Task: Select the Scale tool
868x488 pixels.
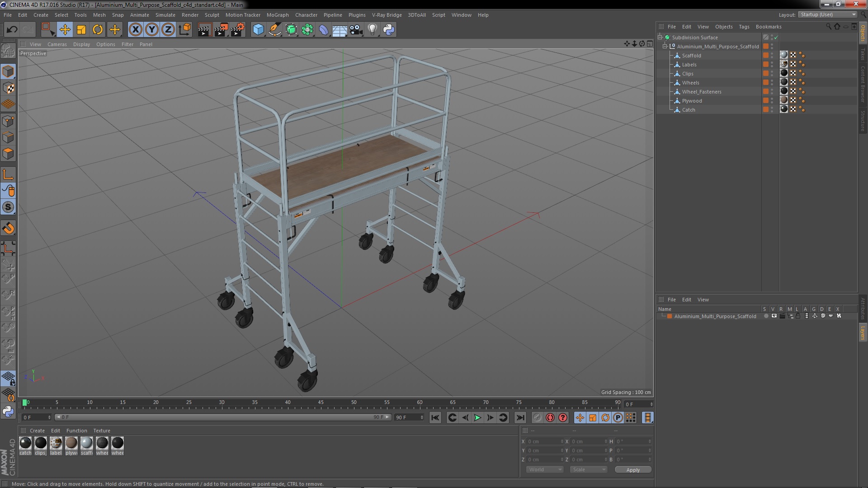Action: point(81,30)
